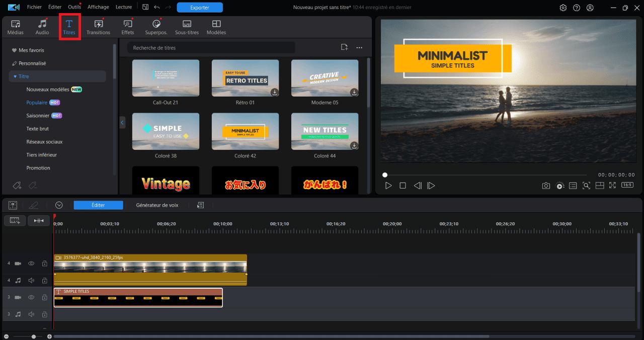Viewport: 644px width, 340px height.
Task: Open the Nouveaux modèles category
Action: coord(48,90)
